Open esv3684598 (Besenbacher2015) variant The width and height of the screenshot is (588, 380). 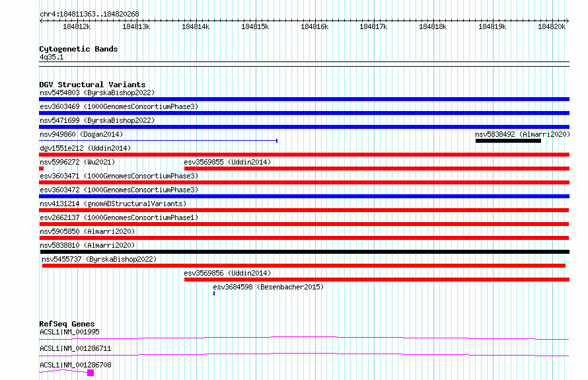click(268, 287)
